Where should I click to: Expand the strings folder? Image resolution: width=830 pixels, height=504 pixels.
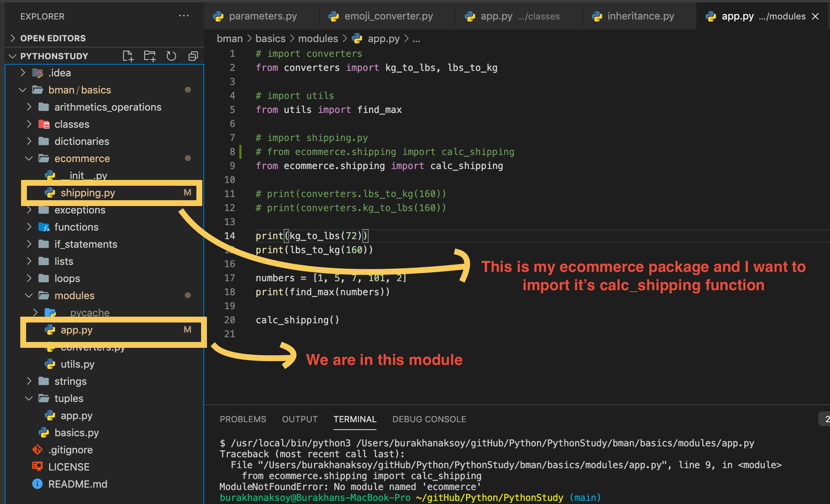point(29,381)
